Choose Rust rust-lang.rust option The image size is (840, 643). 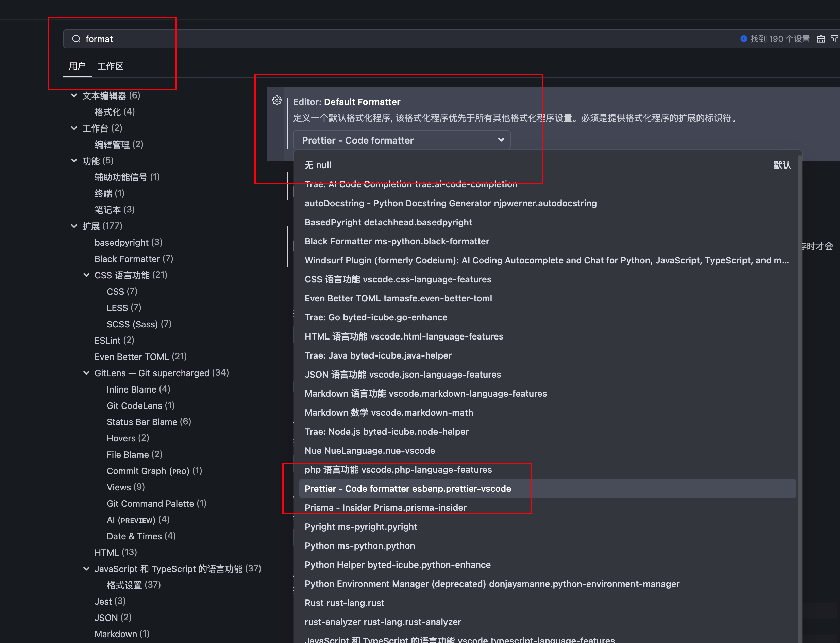pyautogui.click(x=548, y=603)
